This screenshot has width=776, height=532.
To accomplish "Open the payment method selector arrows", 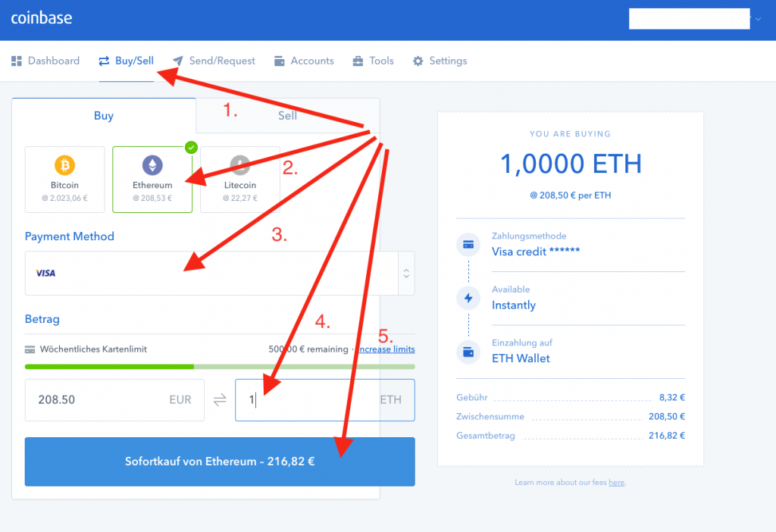I will (x=406, y=273).
